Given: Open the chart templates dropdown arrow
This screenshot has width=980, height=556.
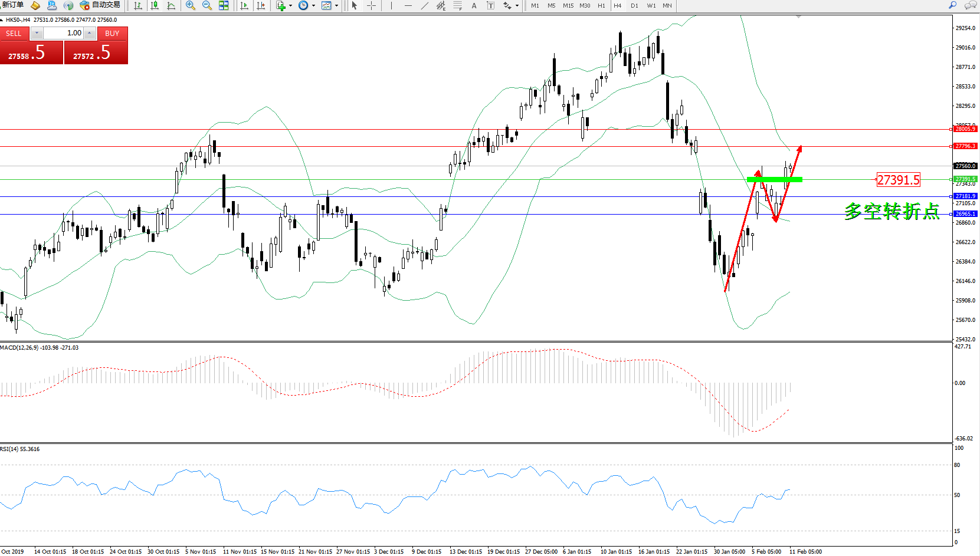Looking at the screenshot, I should coord(336,5).
